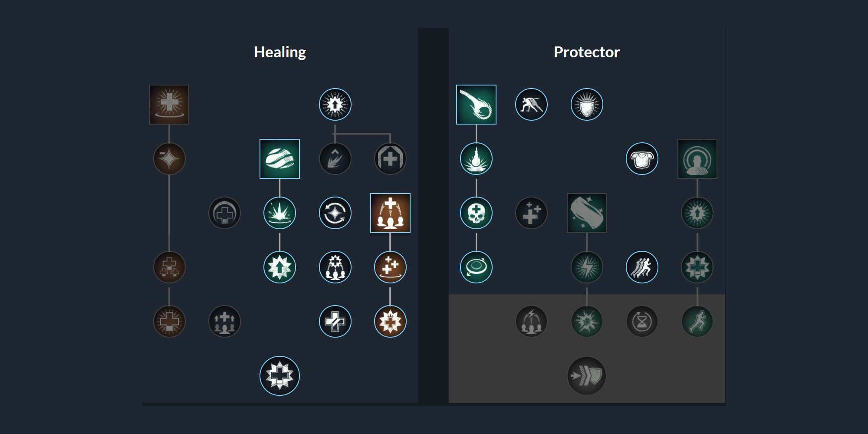Select the shield with rays passive node

pos(587,105)
